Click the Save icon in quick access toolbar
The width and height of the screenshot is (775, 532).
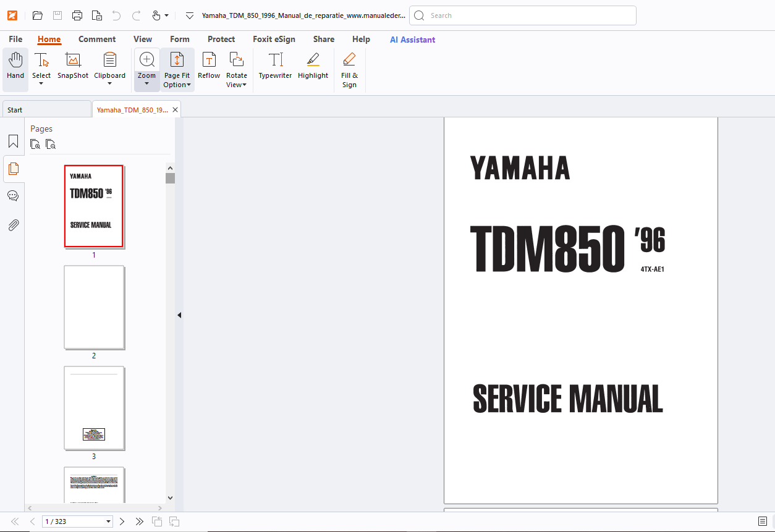click(57, 15)
